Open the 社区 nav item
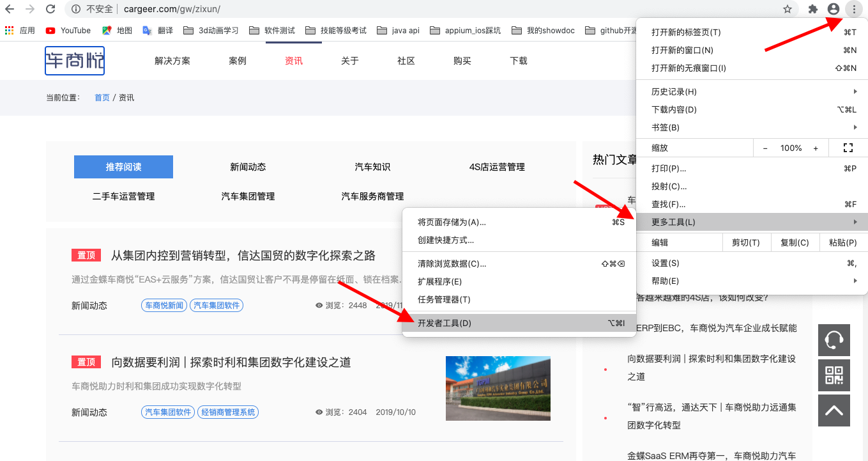 coord(406,61)
